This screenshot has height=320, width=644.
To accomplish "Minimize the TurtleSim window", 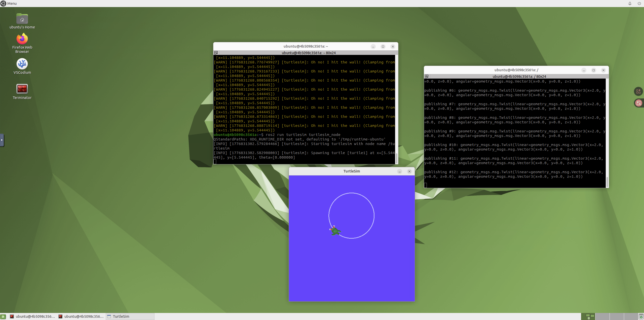I will [400, 171].
